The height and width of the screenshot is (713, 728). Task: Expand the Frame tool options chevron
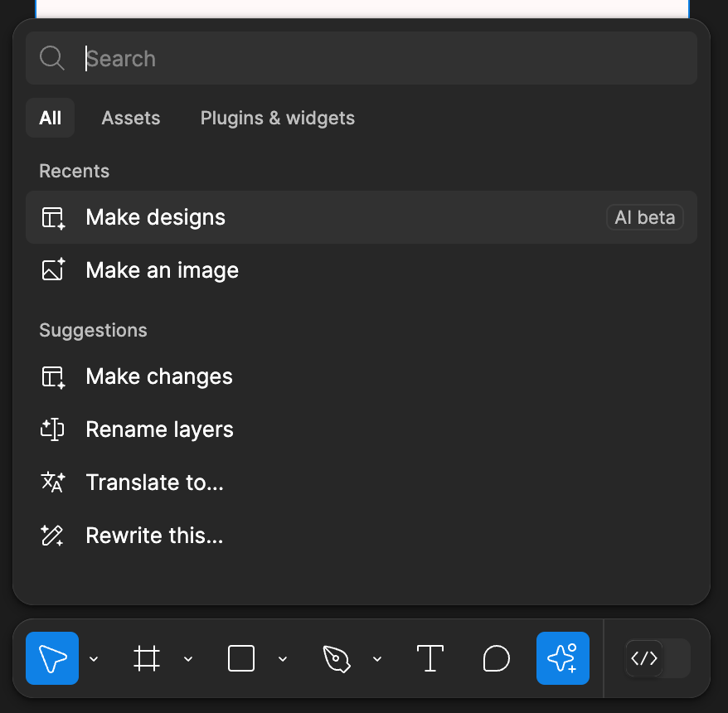(188, 658)
